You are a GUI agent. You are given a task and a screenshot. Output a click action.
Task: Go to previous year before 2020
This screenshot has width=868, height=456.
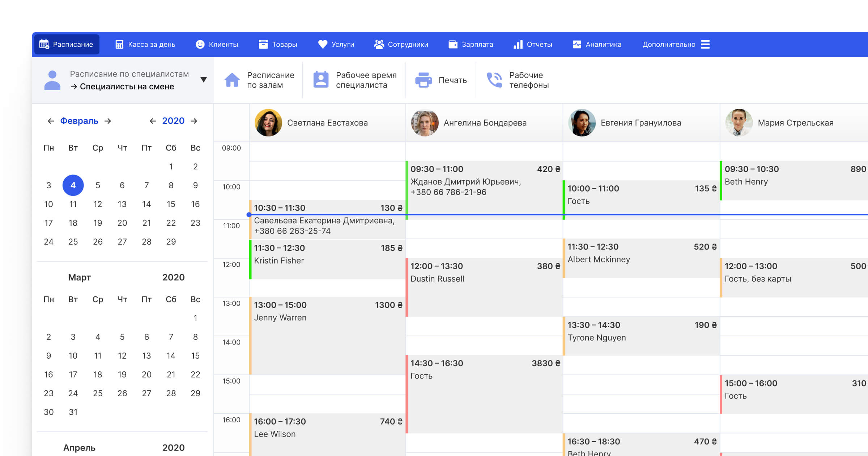coord(153,121)
